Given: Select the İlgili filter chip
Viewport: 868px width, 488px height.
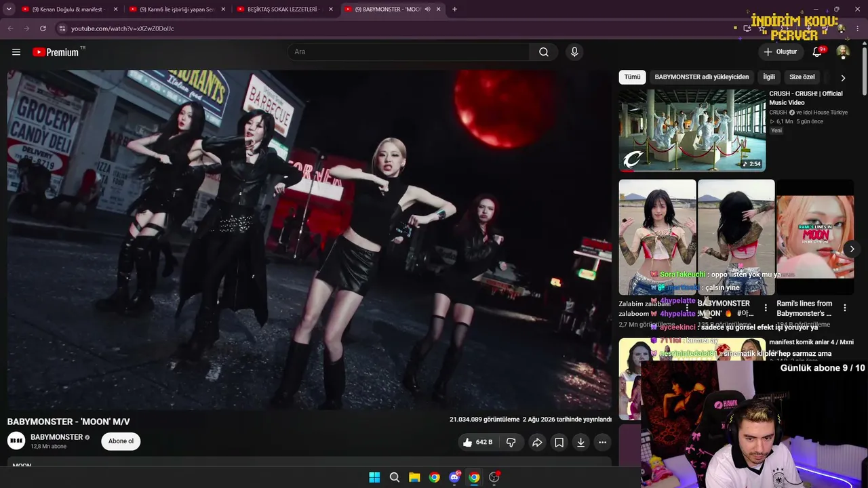Looking at the screenshot, I should pos(769,77).
